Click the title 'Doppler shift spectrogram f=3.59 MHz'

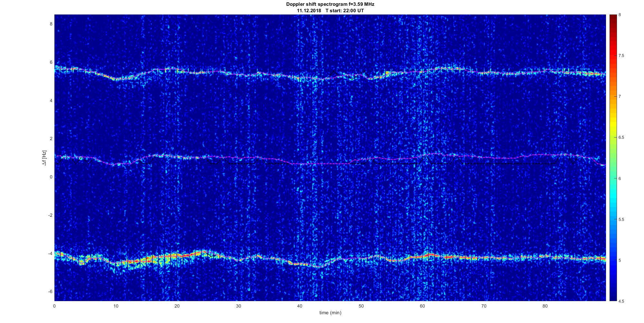pos(330,5)
